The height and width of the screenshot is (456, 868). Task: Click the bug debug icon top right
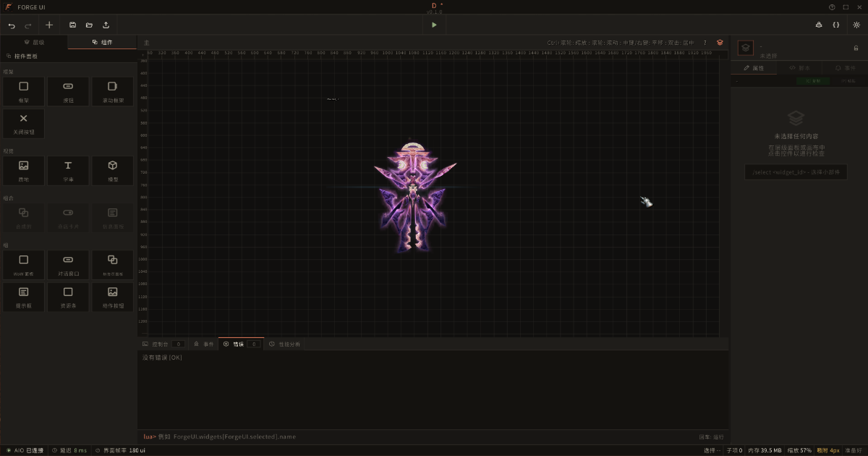[818, 25]
